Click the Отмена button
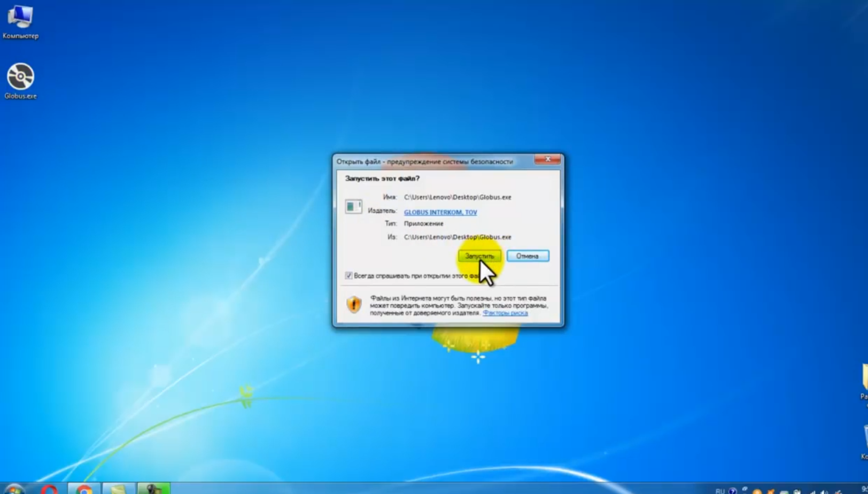 [x=528, y=256]
